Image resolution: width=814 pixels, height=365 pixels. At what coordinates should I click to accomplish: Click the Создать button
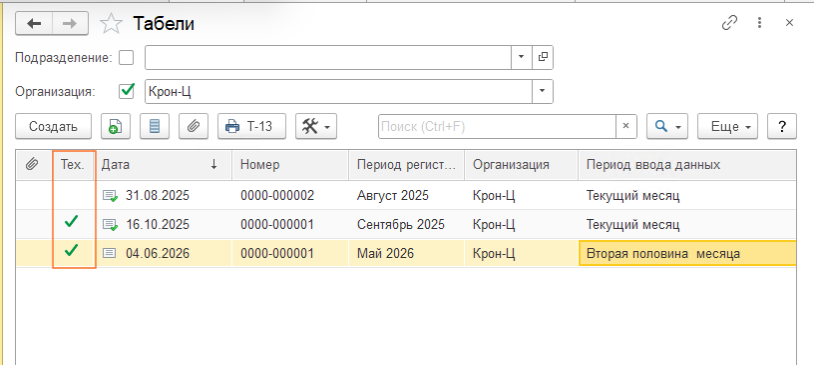click(x=53, y=126)
